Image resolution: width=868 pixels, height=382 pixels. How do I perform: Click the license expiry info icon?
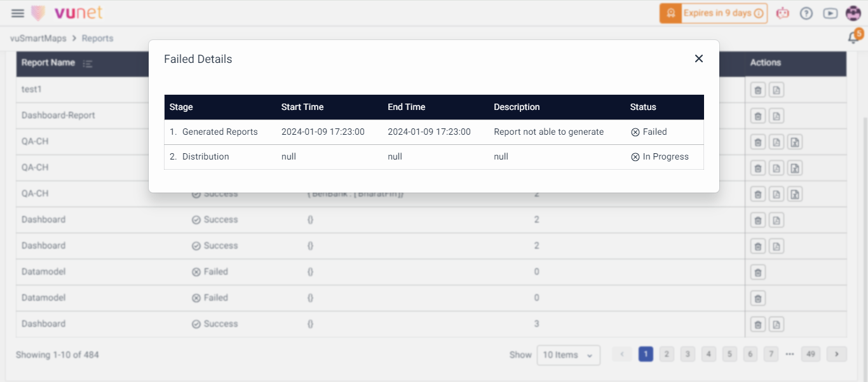click(x=759, y=13)
